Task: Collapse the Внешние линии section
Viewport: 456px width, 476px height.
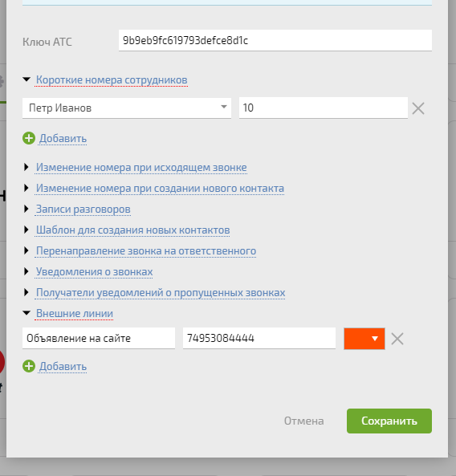Action: coord(75,313)
